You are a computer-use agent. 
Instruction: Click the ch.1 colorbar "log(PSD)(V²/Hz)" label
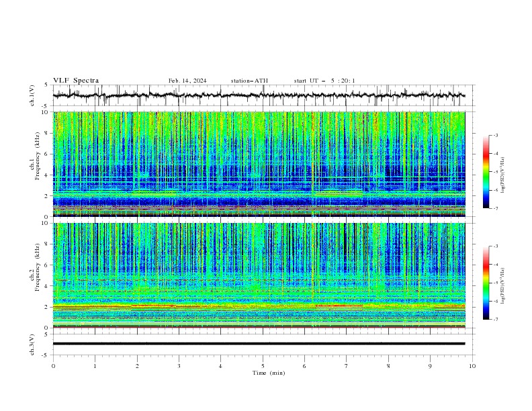(x=503, y=175)
